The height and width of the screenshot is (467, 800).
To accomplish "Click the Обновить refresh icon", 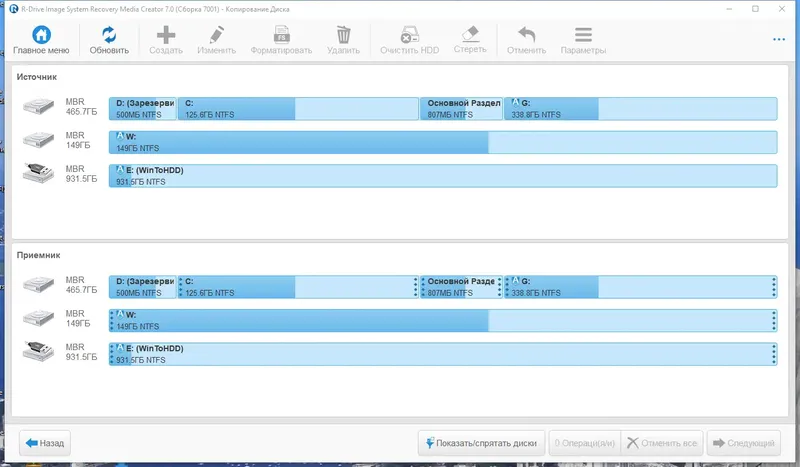I will [109, 34].
